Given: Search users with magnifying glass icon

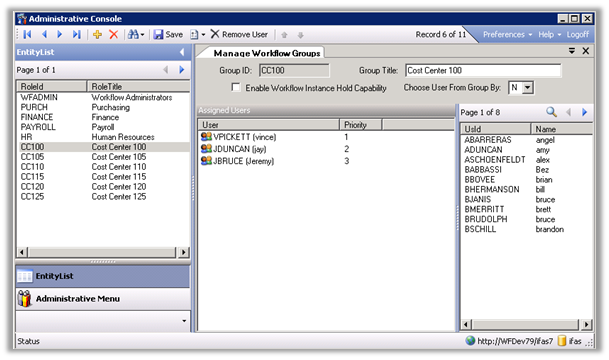Looking at the screenshot, I should (551, 112).
